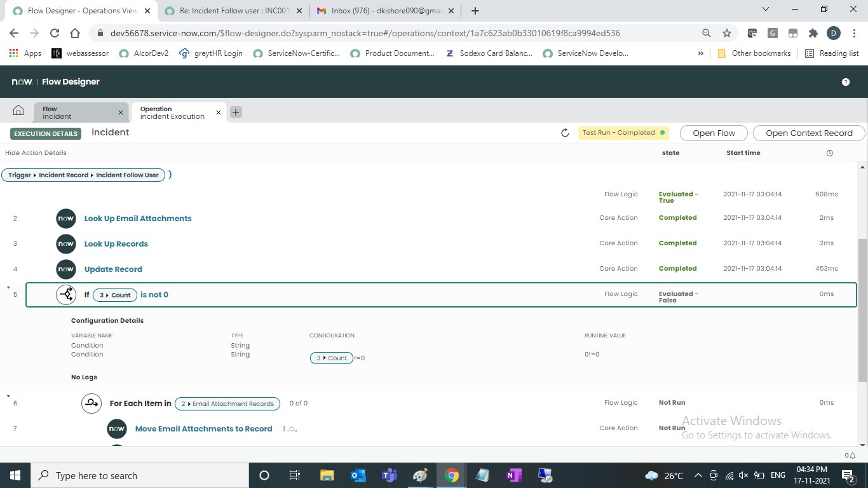Click the 2 Email Attachment Records pill
This screenshot has height=488, width=868.
[227, 403]
